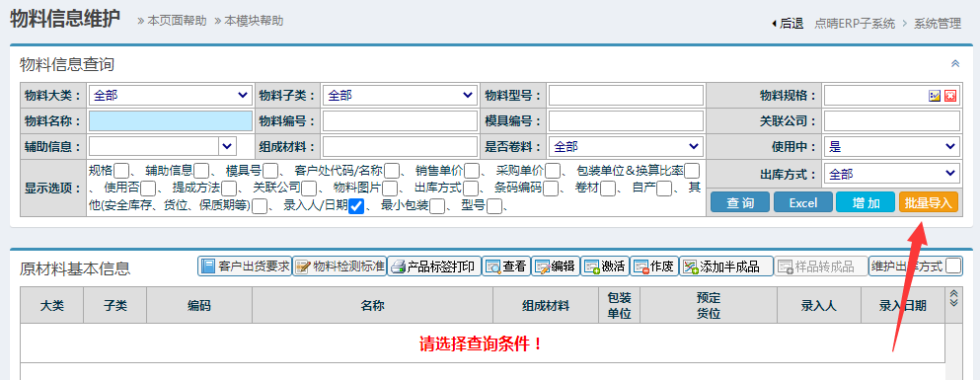Viewport: 980px width, 380px height.
Task: Click the 编辑 pencil icon button
Action: (555, 266)
